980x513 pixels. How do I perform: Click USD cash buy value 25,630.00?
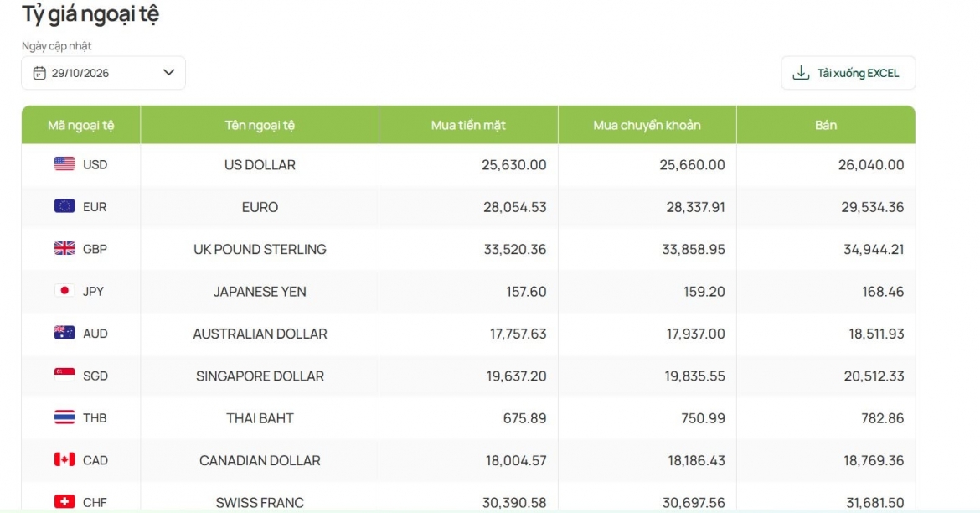pyautogui.click(x=513, y=165)
